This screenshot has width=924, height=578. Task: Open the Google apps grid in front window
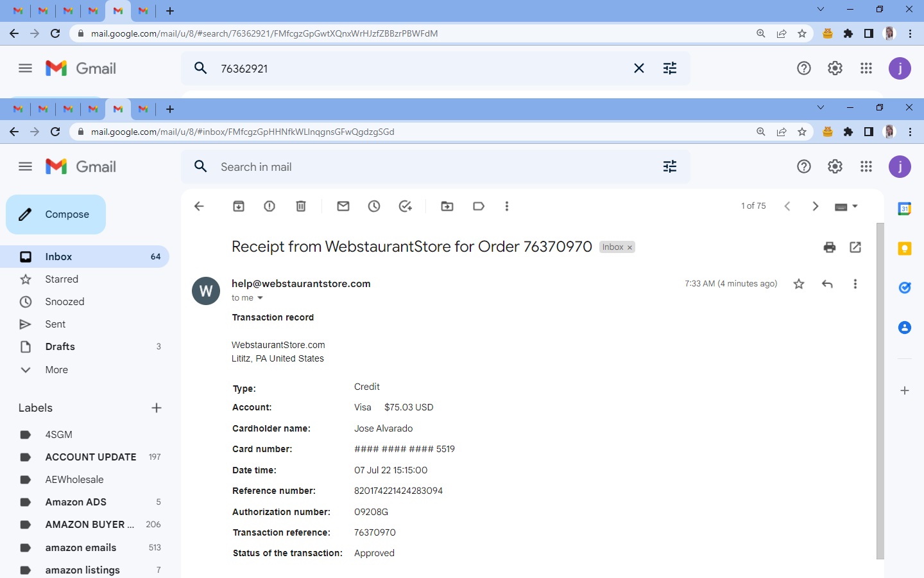pos(866,167)
